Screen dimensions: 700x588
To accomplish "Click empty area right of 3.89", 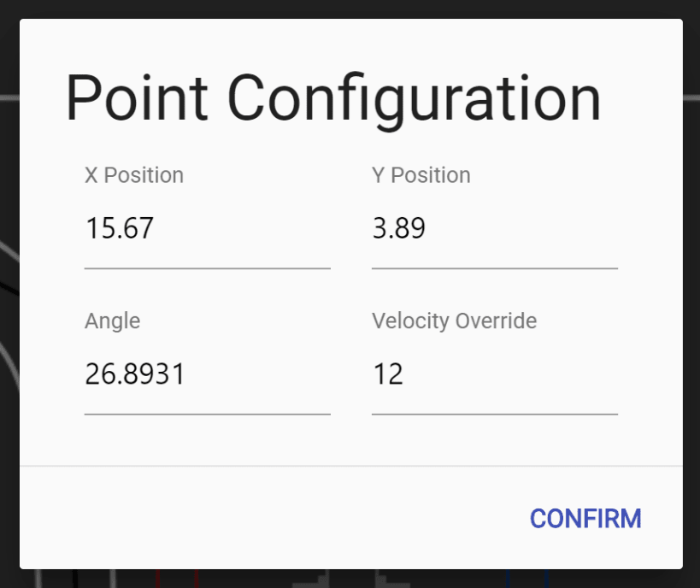I will [x=522, y=228].
